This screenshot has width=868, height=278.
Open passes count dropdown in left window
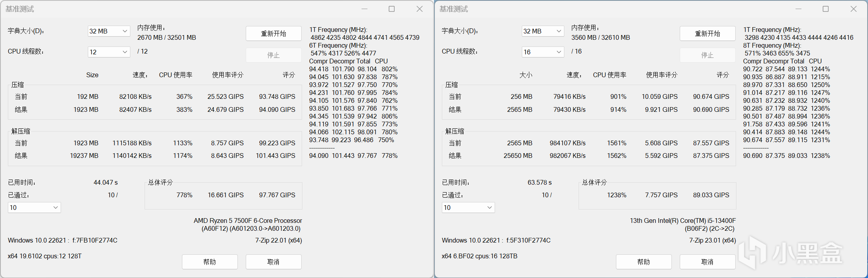pos(34,208)
